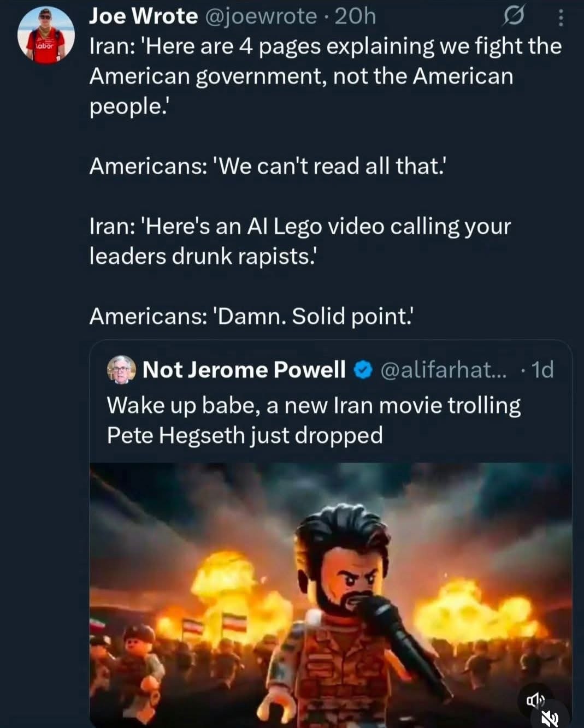Click the 'Damn. Solid point.' line
Screen dimensions: 584x728
251,316
